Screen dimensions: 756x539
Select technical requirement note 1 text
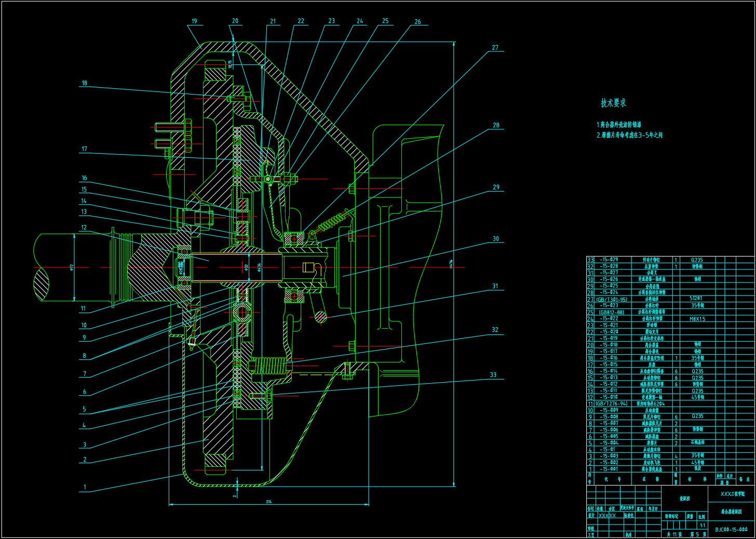(619, 125)
